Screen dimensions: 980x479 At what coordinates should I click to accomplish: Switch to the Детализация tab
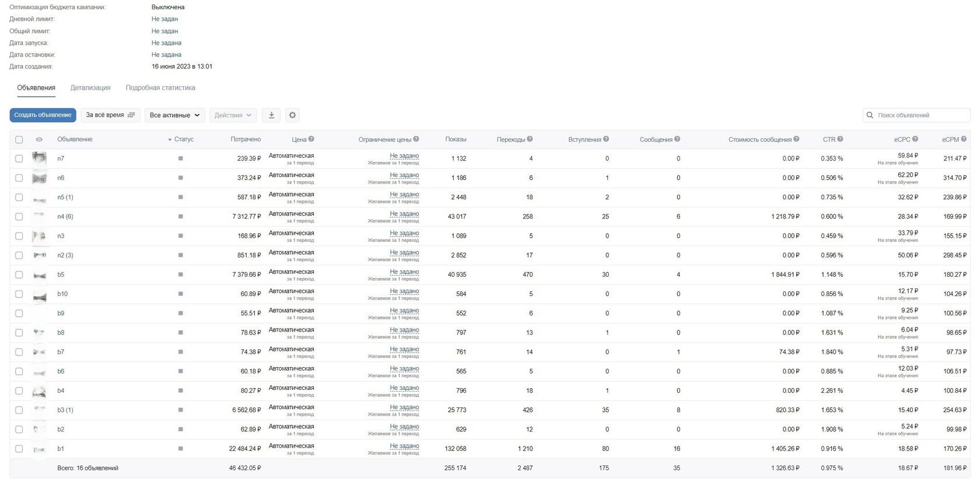coord(90,88)
